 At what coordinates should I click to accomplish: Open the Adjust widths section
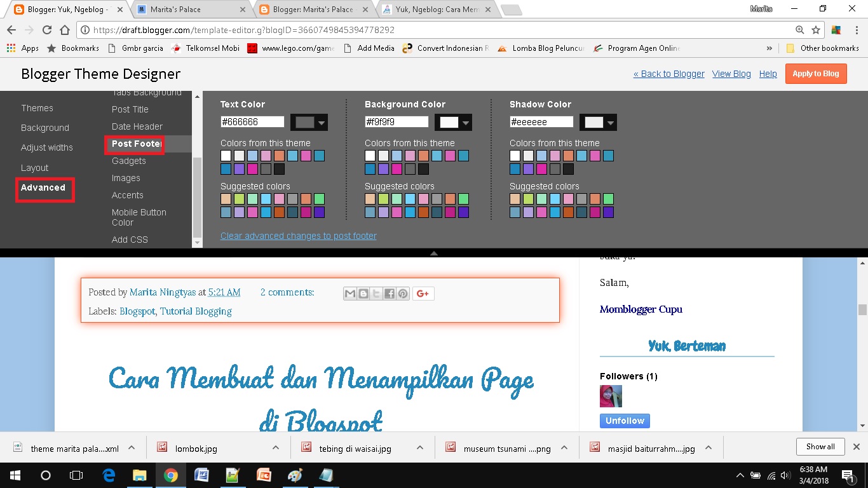[47, 147]
